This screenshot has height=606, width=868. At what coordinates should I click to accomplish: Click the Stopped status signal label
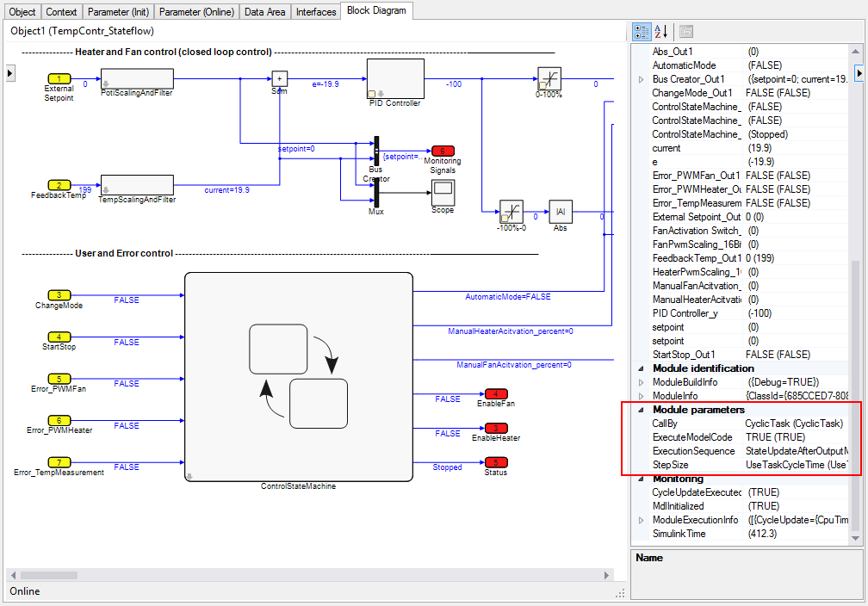coord(447,467)
